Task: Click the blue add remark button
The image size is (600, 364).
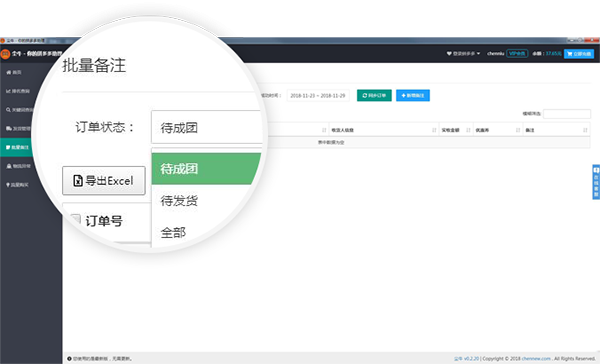Action: click(x=412, y=96)
